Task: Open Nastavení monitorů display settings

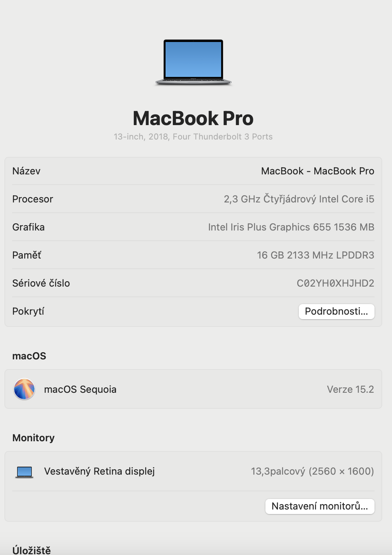Action: click(320, 506)
